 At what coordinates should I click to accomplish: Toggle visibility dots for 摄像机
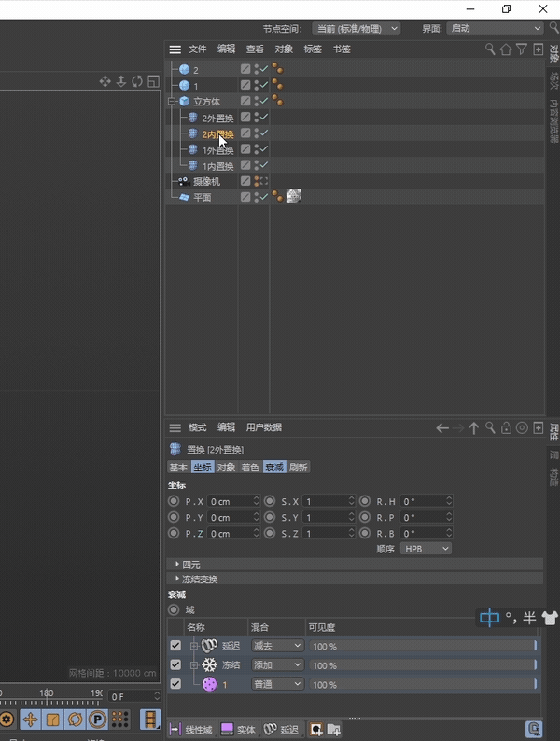coord(257,181)
